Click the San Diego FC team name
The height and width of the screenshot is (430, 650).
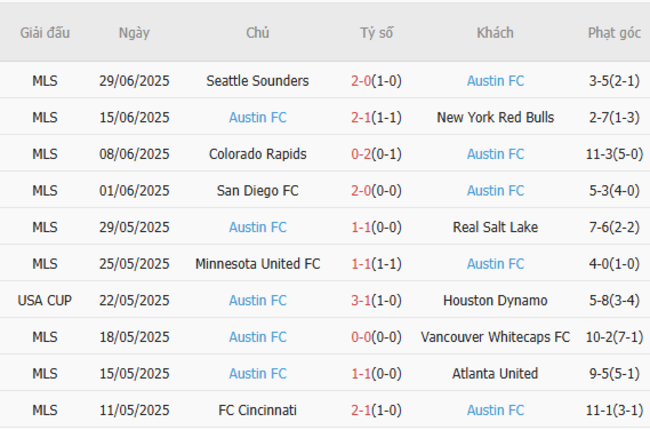[x=257, y=191]
